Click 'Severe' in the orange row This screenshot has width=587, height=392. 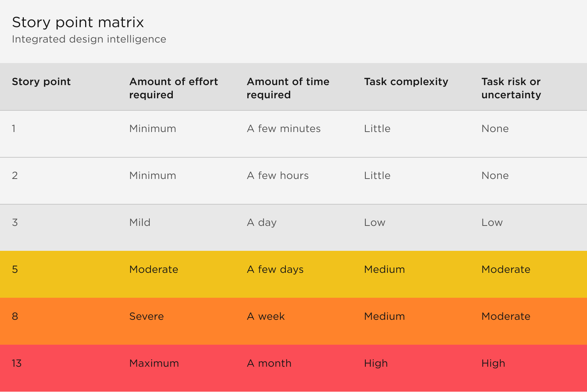(146, 316)
